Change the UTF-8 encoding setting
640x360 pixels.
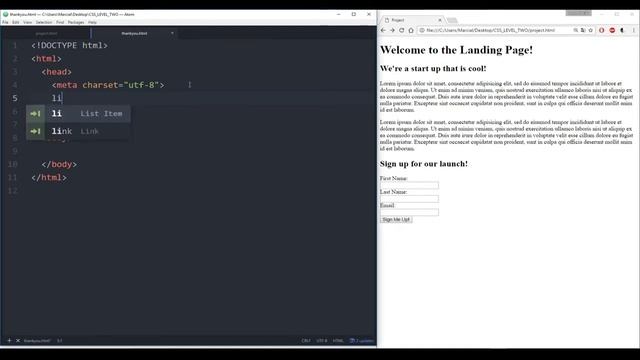322,341
